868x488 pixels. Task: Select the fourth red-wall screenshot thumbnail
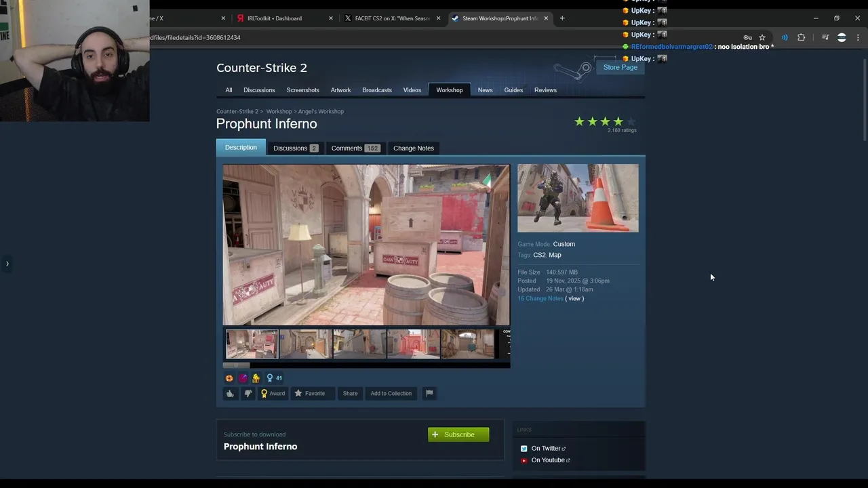414,344
